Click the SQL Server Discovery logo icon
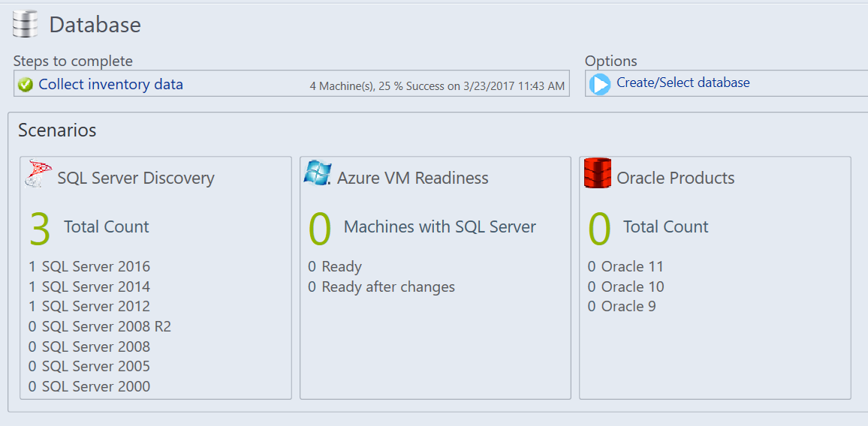The width and height of the screenshot is (868, 426). tap(39, 174)
